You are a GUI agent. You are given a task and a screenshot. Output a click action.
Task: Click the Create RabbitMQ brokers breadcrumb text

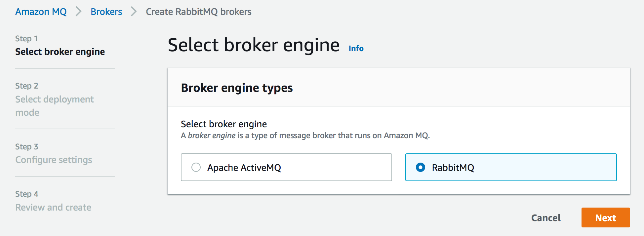[x=199, y=12]
